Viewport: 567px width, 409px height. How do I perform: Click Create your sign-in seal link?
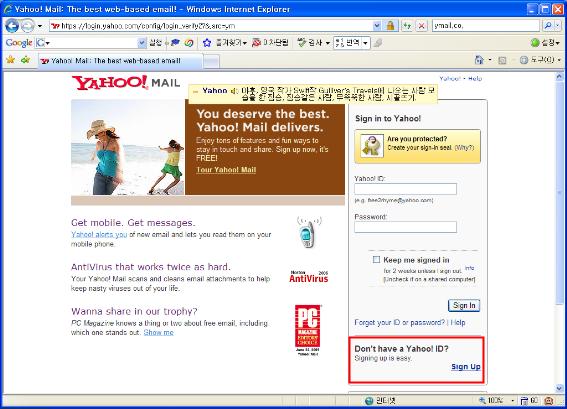pos(420,148)
